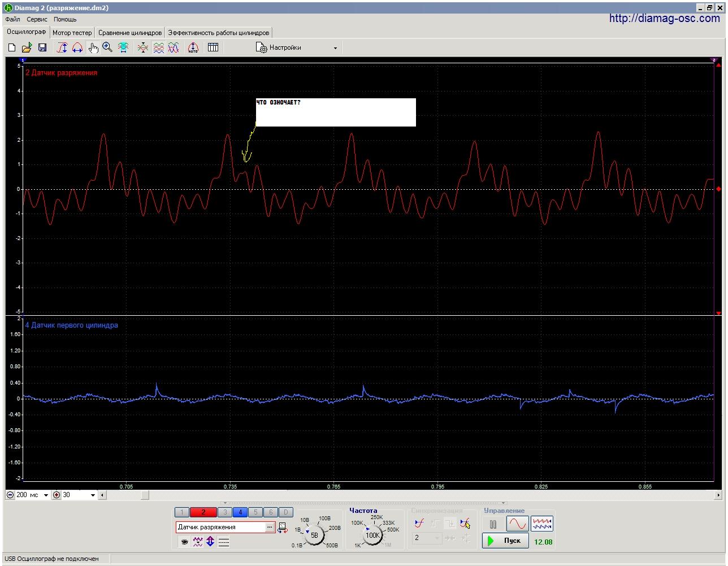The width and height of the screenshot is (728, 566).
Task: Expand the dropdown showing value 30
Action: 93,495
